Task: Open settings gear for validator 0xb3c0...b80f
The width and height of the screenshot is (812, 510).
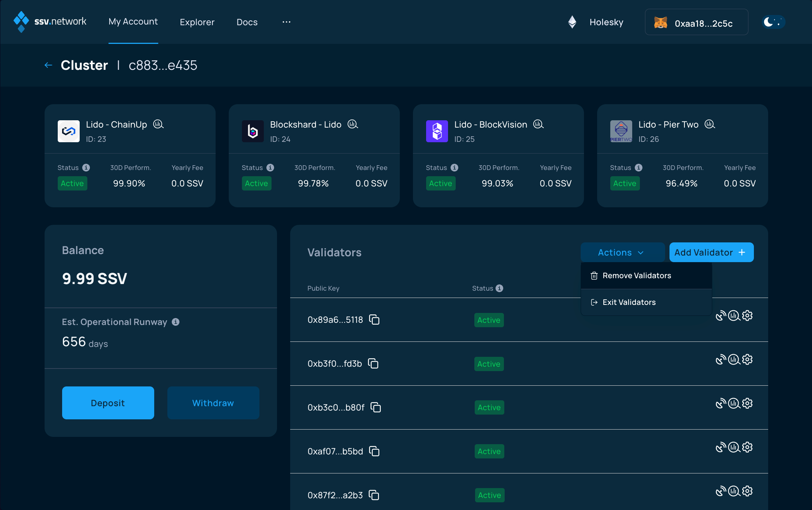Action: point(747,403)
